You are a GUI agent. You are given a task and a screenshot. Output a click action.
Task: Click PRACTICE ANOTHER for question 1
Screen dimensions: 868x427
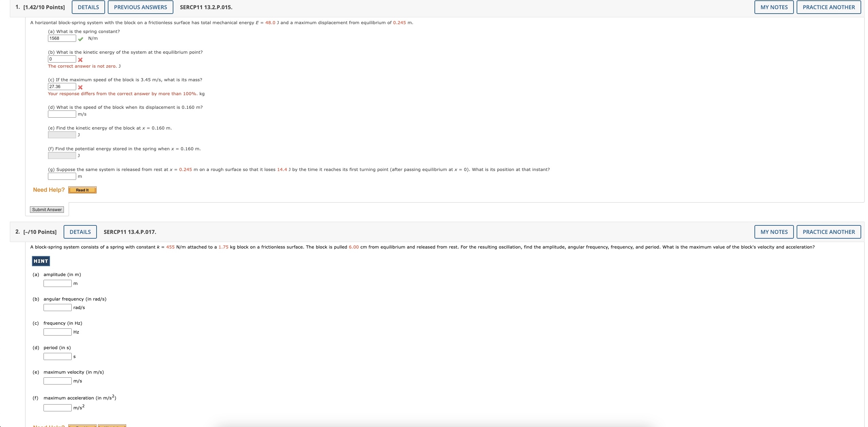point(829,7)
